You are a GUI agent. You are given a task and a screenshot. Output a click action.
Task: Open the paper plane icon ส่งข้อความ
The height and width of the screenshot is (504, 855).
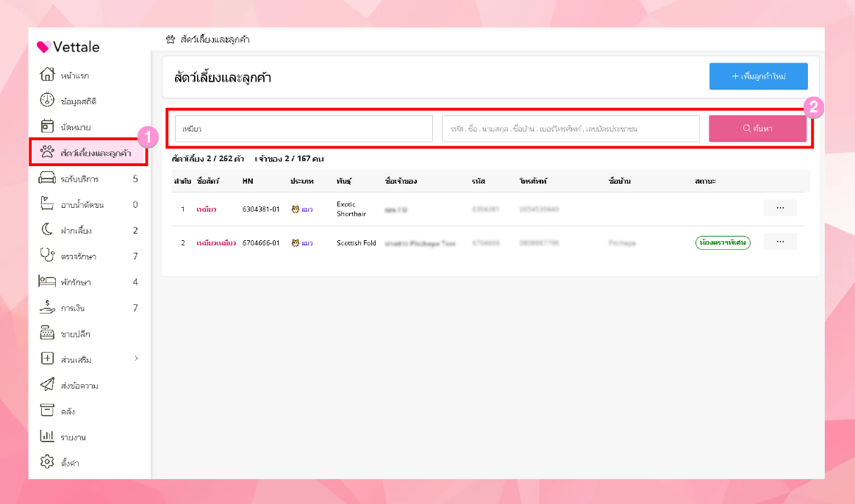tap(48, 384)
